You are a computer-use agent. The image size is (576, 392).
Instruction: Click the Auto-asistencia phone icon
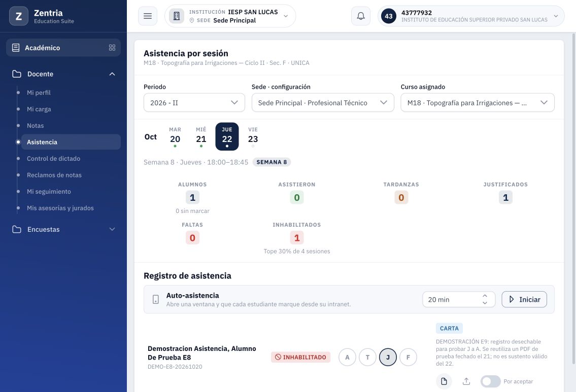tap(156, 300)
